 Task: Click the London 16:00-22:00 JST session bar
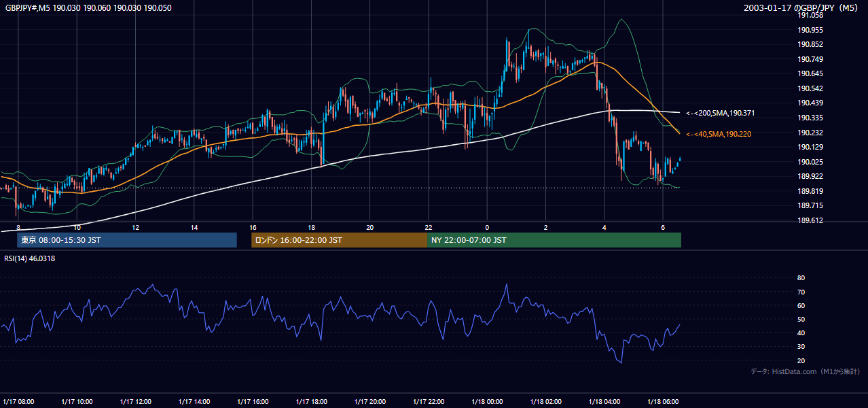click(340, 240)
